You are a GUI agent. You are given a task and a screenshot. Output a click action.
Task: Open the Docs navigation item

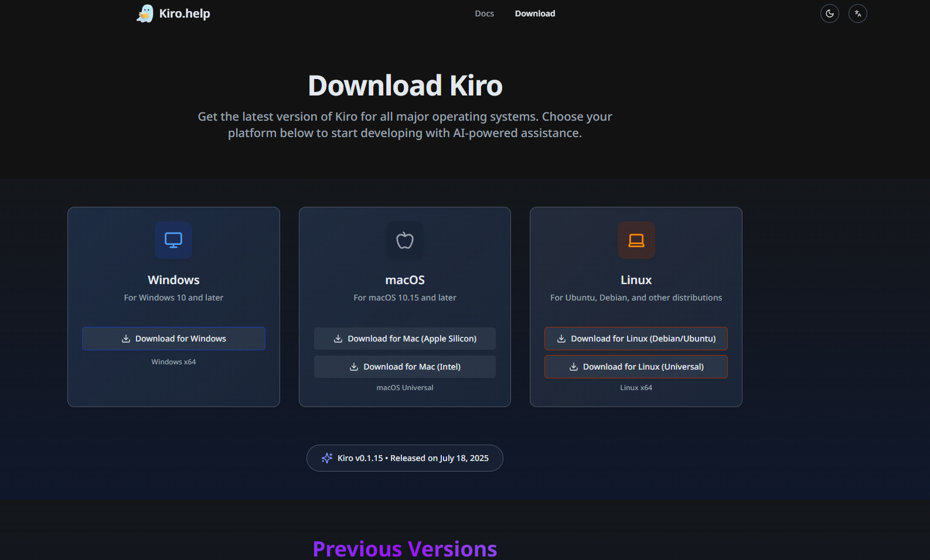coord(485,13)
